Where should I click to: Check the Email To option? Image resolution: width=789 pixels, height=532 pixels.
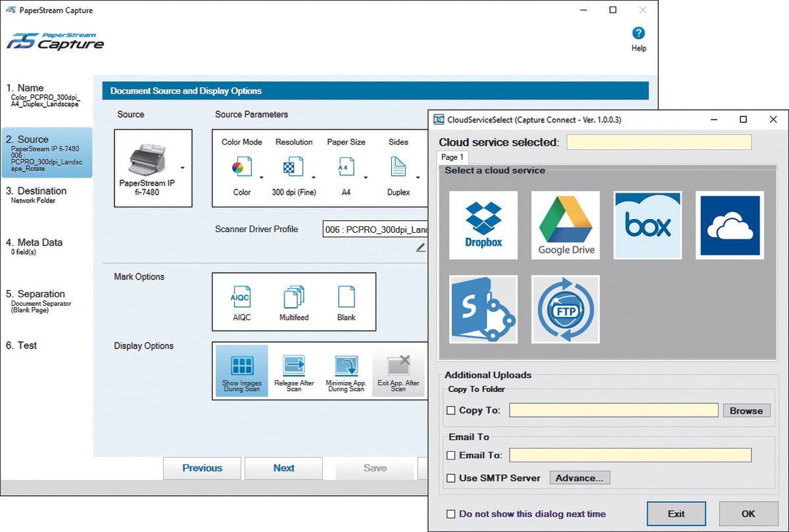(x=451, y=455)
